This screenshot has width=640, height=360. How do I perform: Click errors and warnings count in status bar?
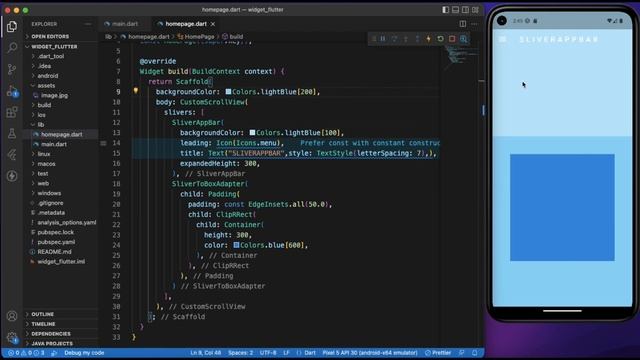26,353
